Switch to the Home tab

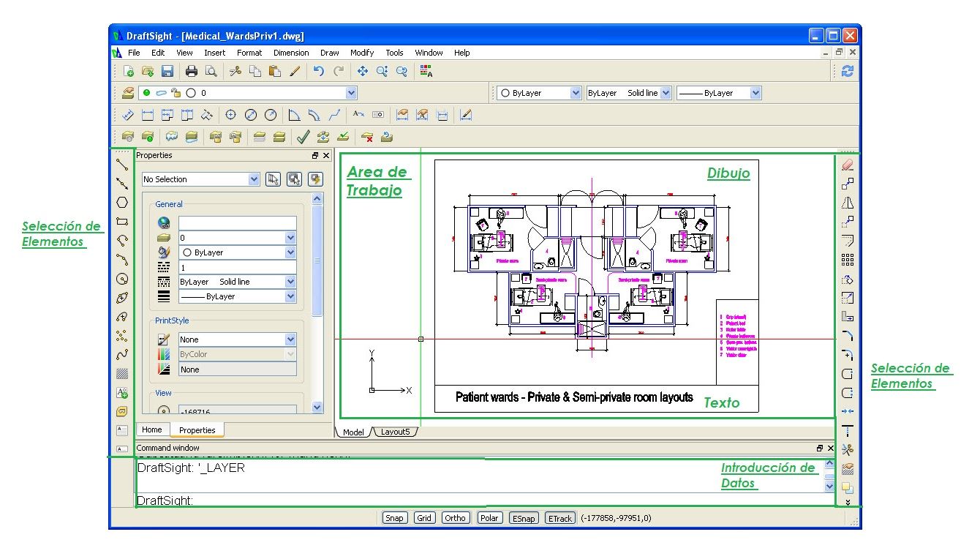pyautogui.click(x=152, y=429)
